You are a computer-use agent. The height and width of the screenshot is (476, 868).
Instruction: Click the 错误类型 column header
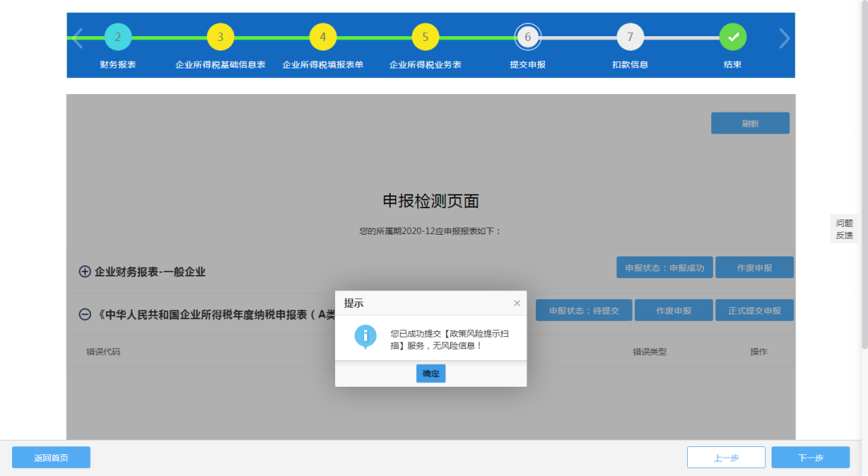tap(650, 352)
